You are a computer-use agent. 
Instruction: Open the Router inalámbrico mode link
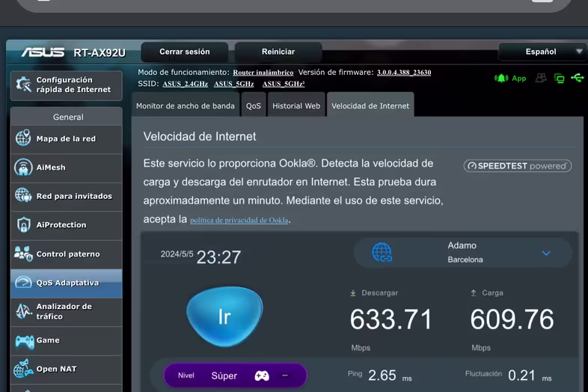coord(263,73)
